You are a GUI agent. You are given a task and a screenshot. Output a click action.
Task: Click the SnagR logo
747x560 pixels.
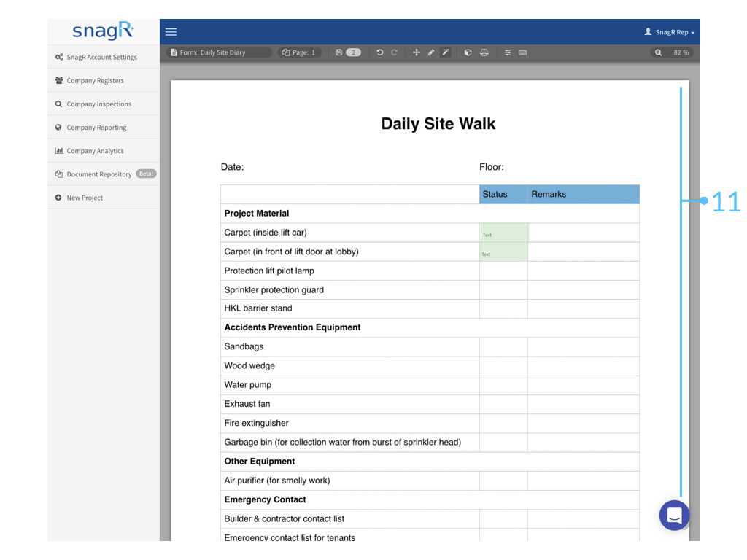coord(103,31)
